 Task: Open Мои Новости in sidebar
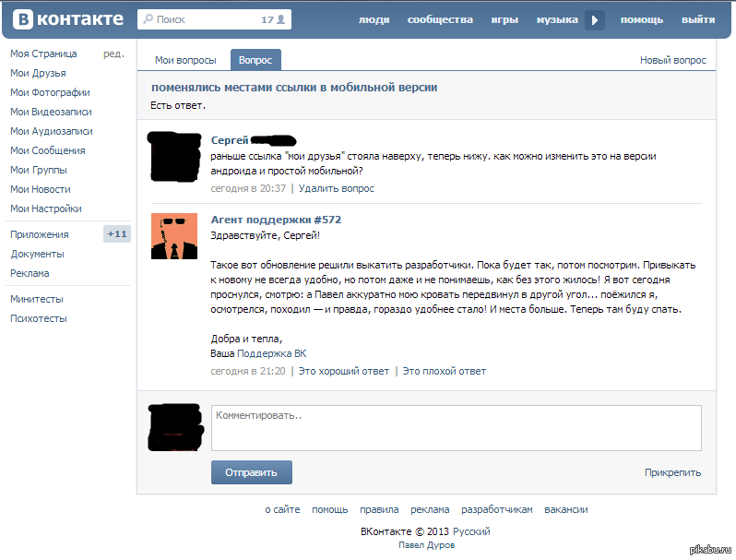click(41, 189)
